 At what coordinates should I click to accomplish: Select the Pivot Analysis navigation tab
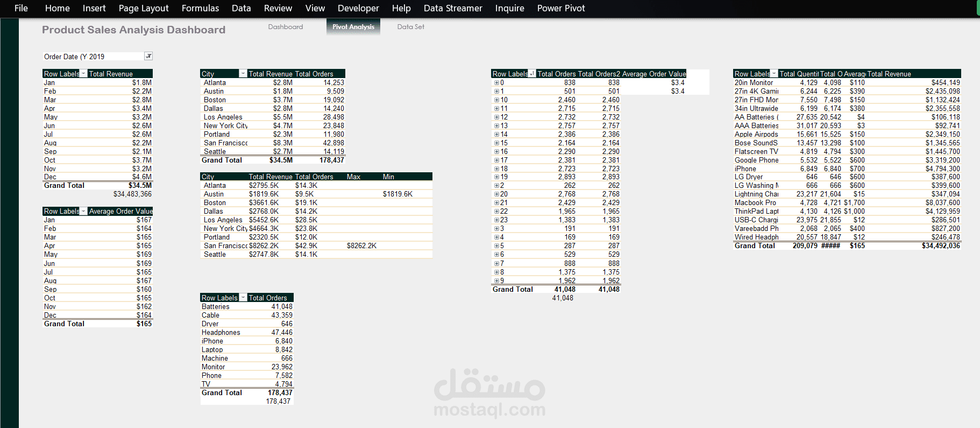353,27
